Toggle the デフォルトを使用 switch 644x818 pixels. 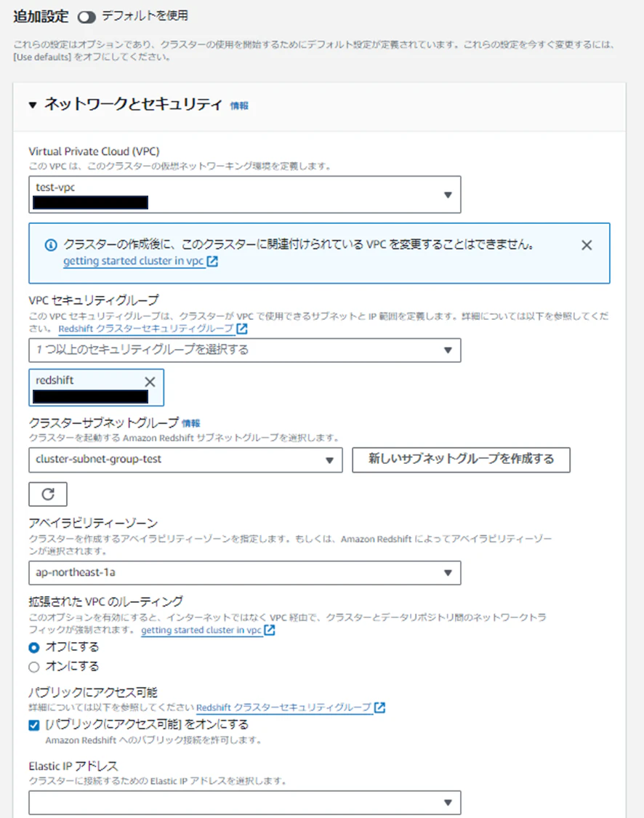point(86,17)
